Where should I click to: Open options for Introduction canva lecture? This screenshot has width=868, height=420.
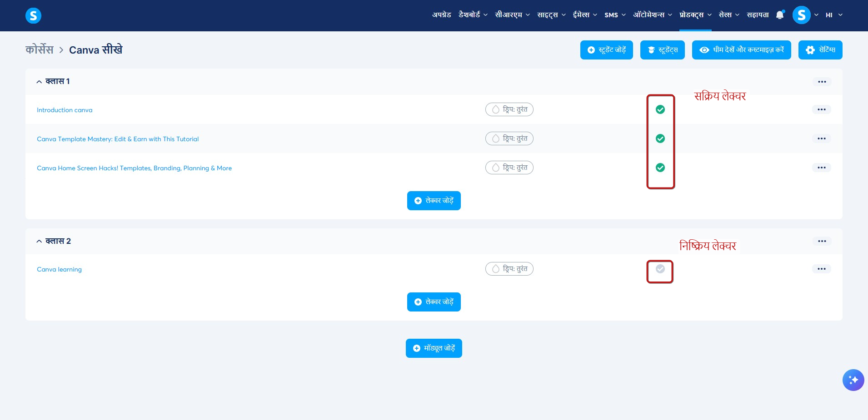821,109
